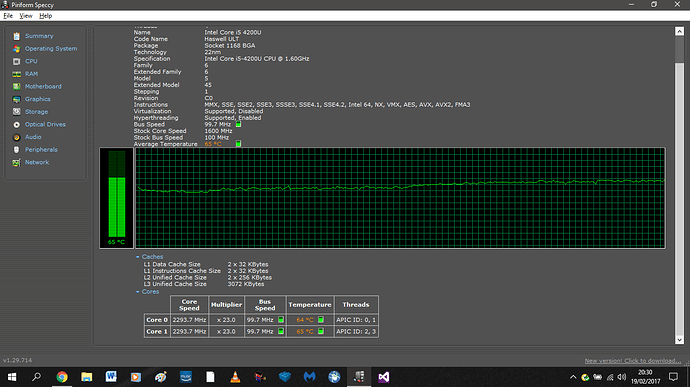Click Core 1 multiplier x 23.0
This screenshot has width=690, height=387.
[226, 331]
